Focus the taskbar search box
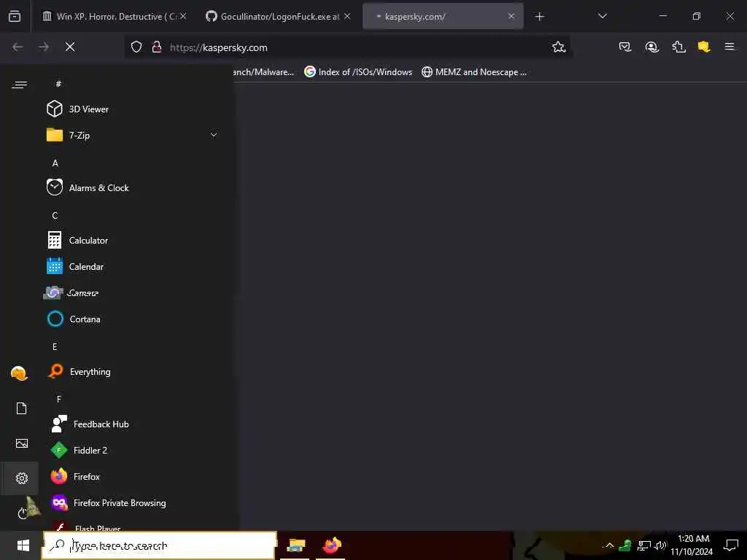 pyautogui.click(x=160, y=545)
